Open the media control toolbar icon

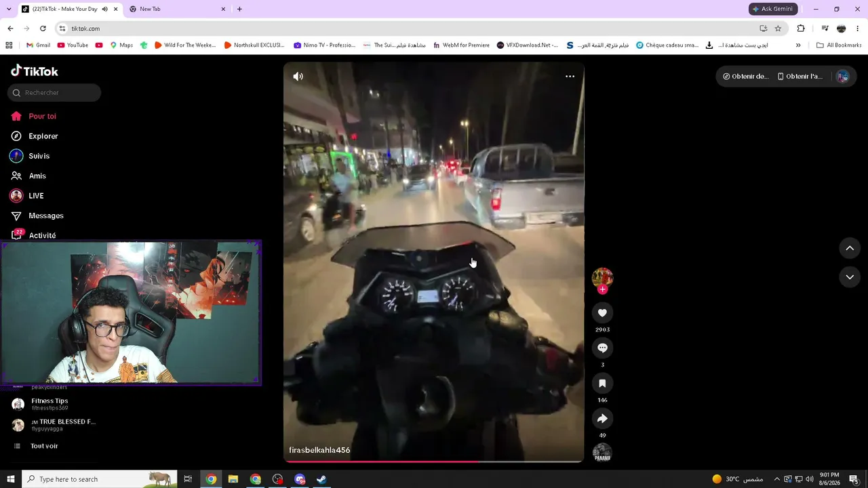(825, 28)
